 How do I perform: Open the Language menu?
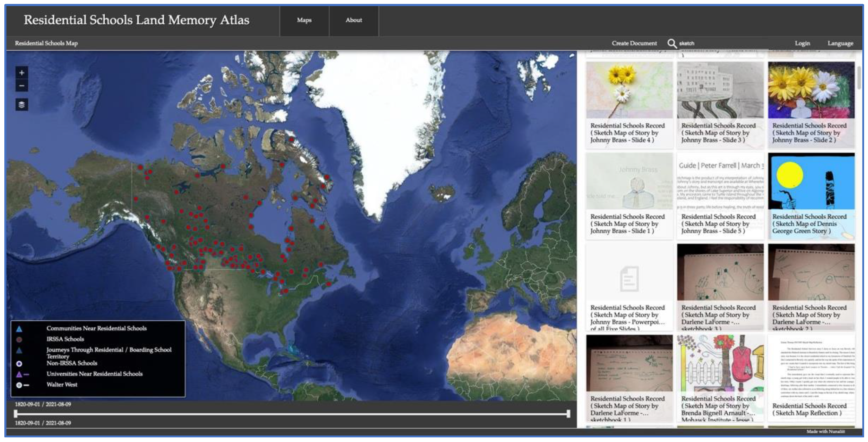tap(840, 43)
